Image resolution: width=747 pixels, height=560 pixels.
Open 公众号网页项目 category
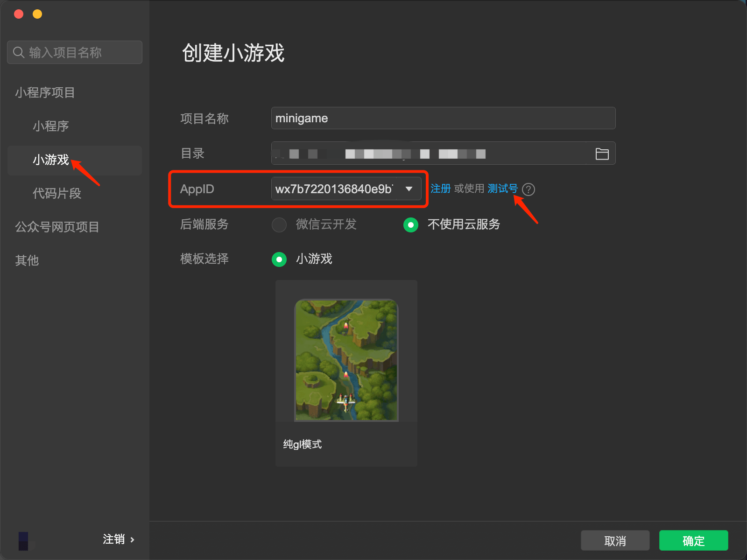tap(57, 227)
